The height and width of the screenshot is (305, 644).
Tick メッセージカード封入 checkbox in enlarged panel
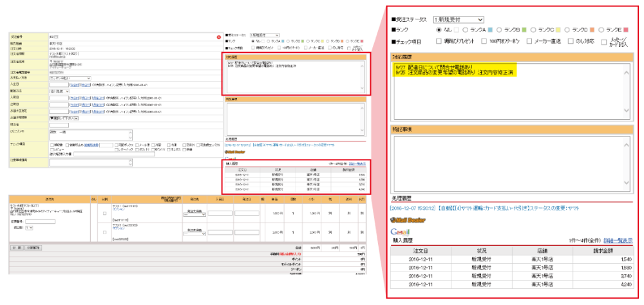point(604,42)
